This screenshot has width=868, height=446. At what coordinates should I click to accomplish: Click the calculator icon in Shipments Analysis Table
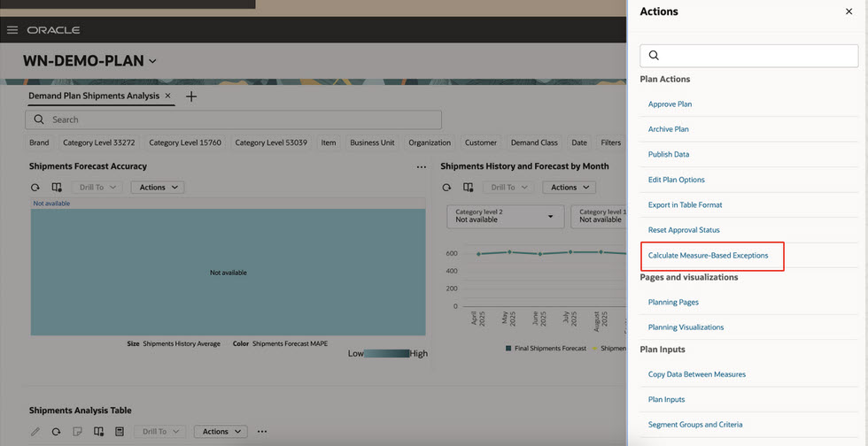tap(119, 432)
